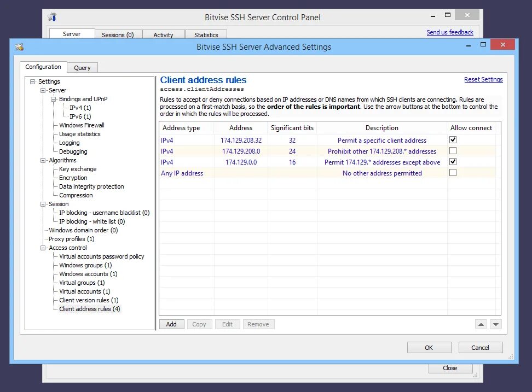Select Virtual accounts (1) in tree
Image resolution: width=532 pixels, height=392 pixels.
(x=84, y=292)
